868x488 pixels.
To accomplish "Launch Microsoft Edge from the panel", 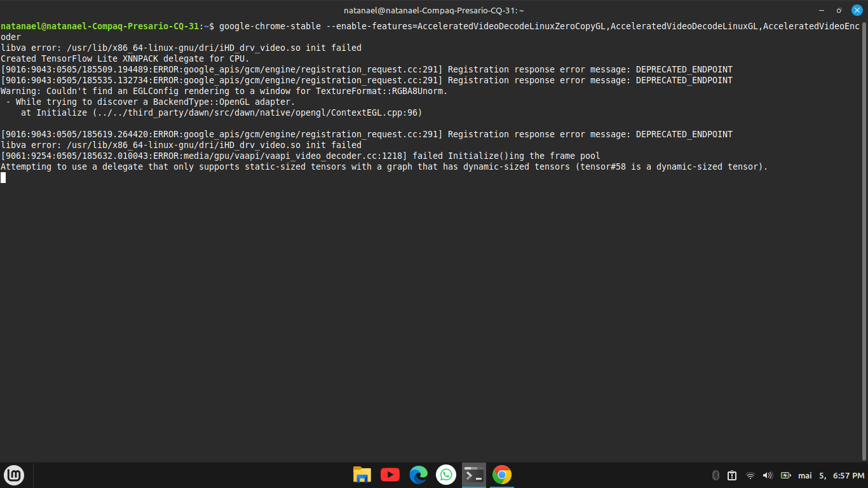I will pos(418,475).
